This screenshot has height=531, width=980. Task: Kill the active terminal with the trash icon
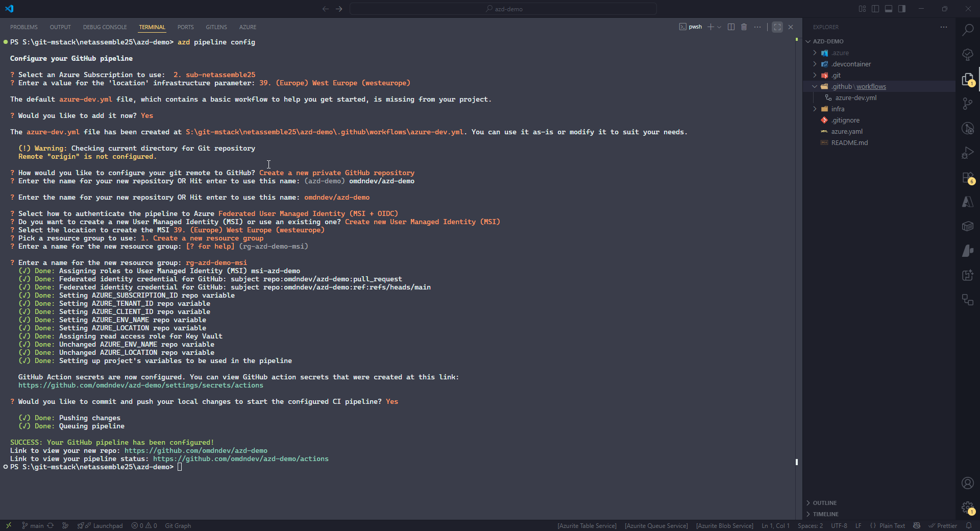744,27
